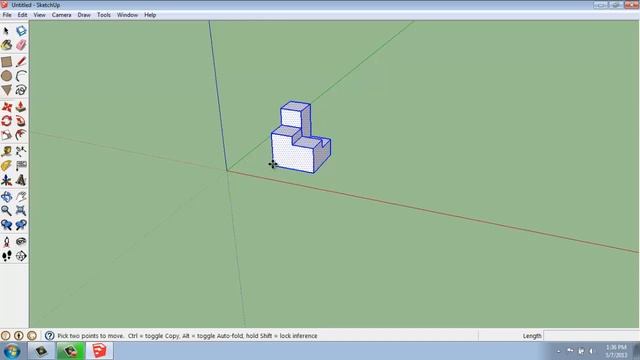The height and width of the screenshot is (360, 640).
Task: Open the Help menu
Action: click(150, 15)
